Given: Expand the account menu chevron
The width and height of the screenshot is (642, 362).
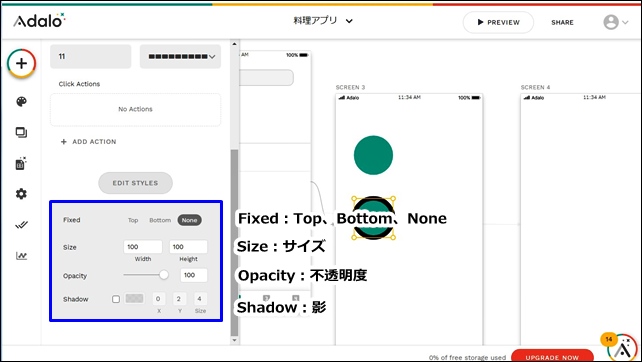Looking at the screenshot, I should point(625,23).
